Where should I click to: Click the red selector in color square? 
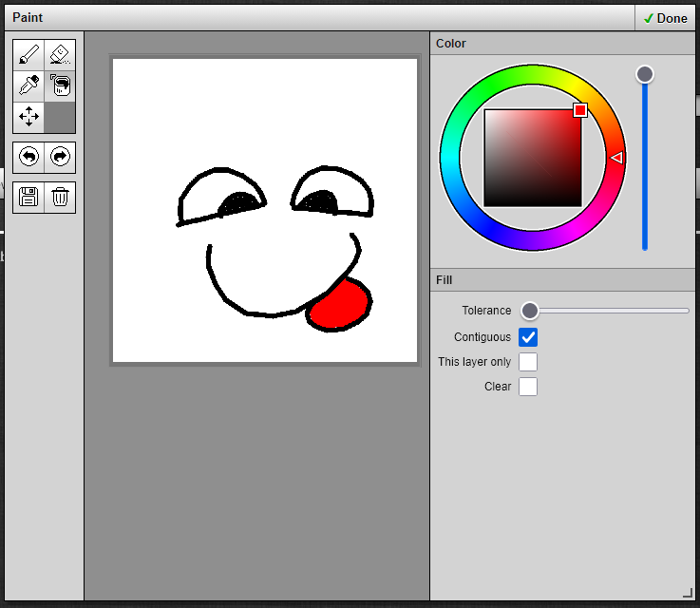[x=580, y=110]
